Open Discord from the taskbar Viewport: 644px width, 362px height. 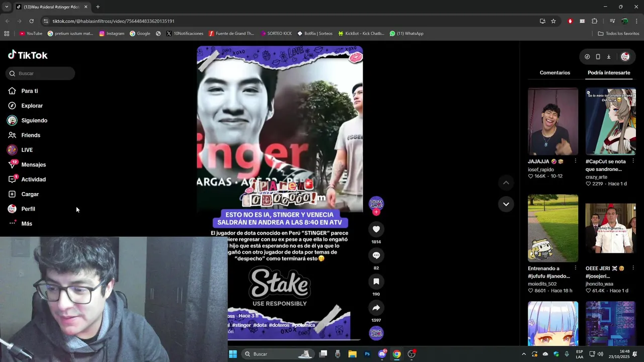(x=382, y=354)
